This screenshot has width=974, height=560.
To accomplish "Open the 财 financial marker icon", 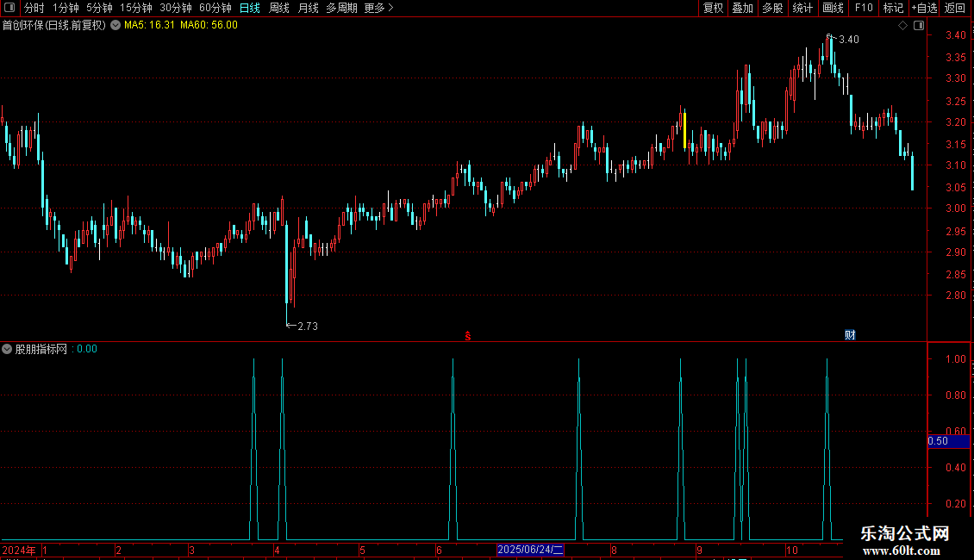I will pyautogui.click(x=850, y=335).
